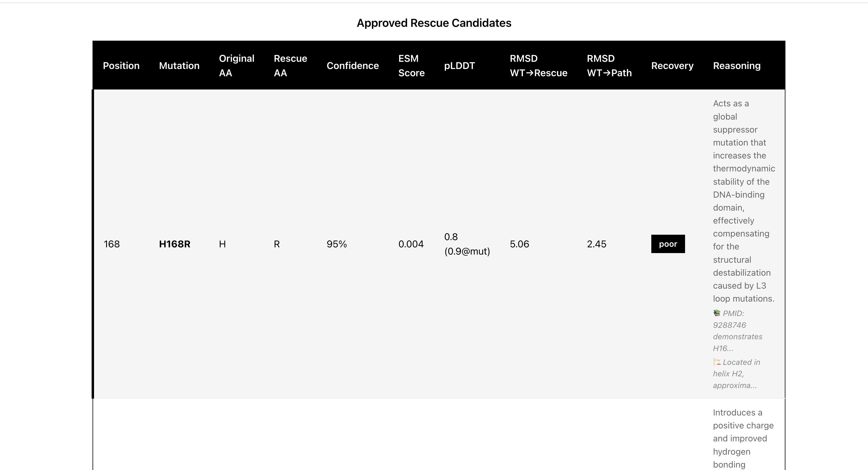This screenshot has height=470, width=868.
Task: Click the Reasoning column header
Action: tap(737, 66)
